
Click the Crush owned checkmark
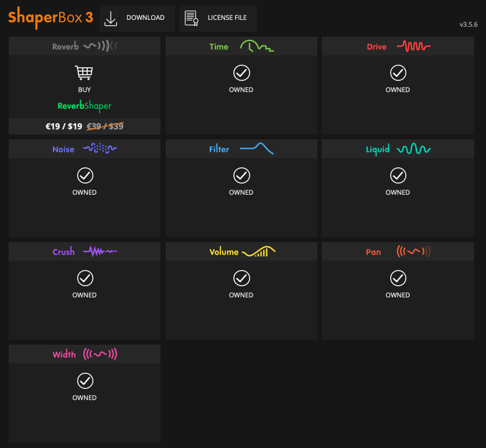[85, 278]
